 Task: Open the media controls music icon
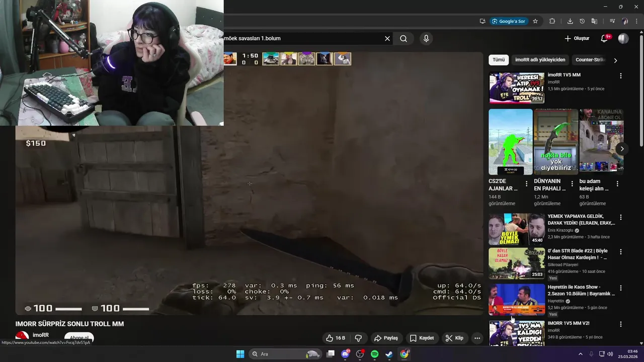pos(612,21)
